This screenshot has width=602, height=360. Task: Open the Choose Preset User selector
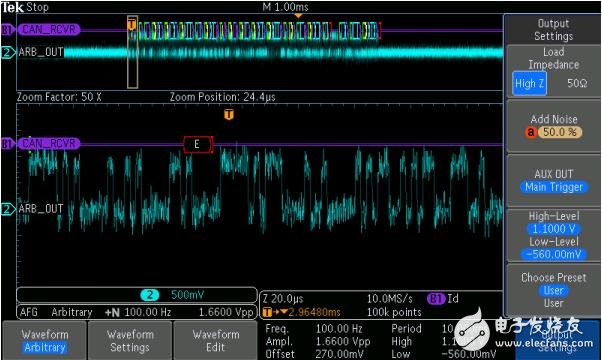coord(554,290)
